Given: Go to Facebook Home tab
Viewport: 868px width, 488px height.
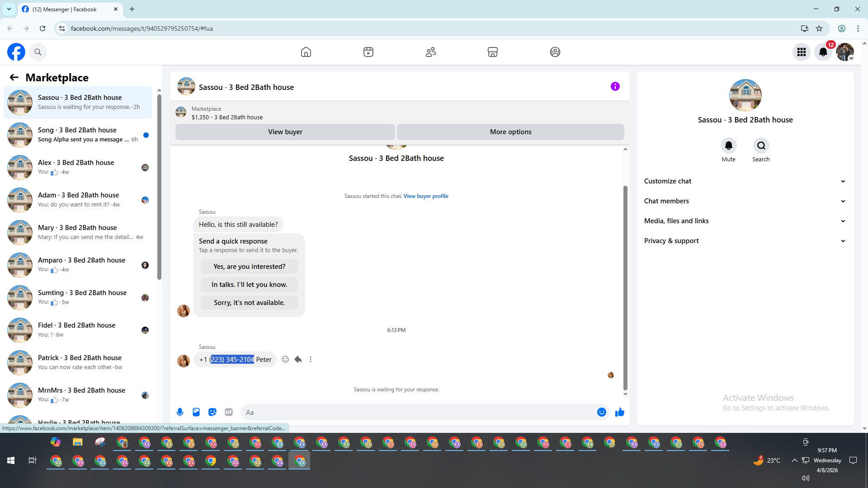Looking at the screenshot, I should (x=306, y=52).
